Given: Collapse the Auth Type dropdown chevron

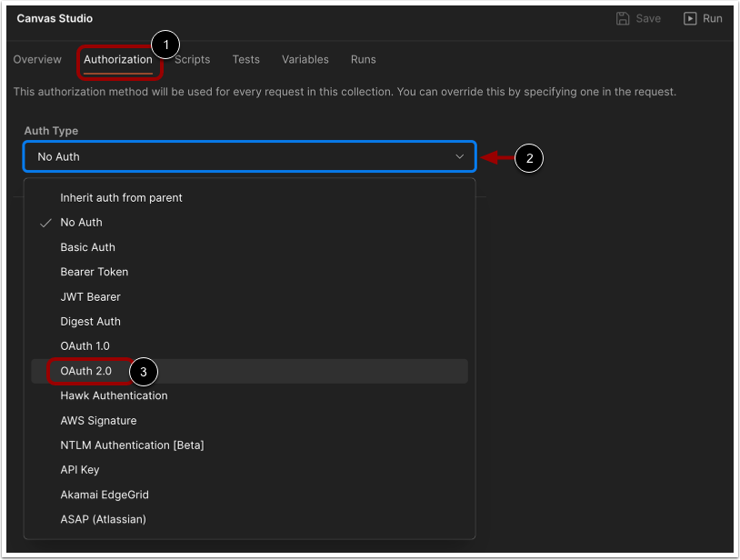Looking at the screenshot, I should click(459, 156).
